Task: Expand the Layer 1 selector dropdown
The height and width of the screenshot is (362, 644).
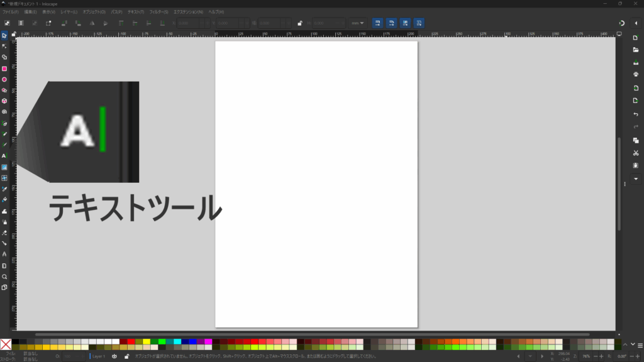Action: tap(100, 356)
